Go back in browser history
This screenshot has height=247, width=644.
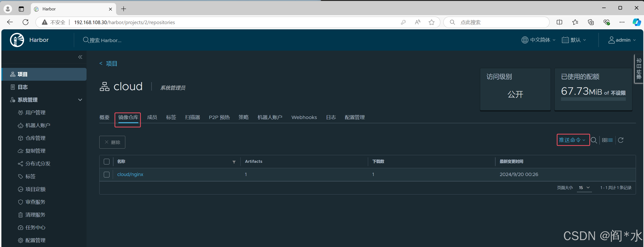point(10,22)
